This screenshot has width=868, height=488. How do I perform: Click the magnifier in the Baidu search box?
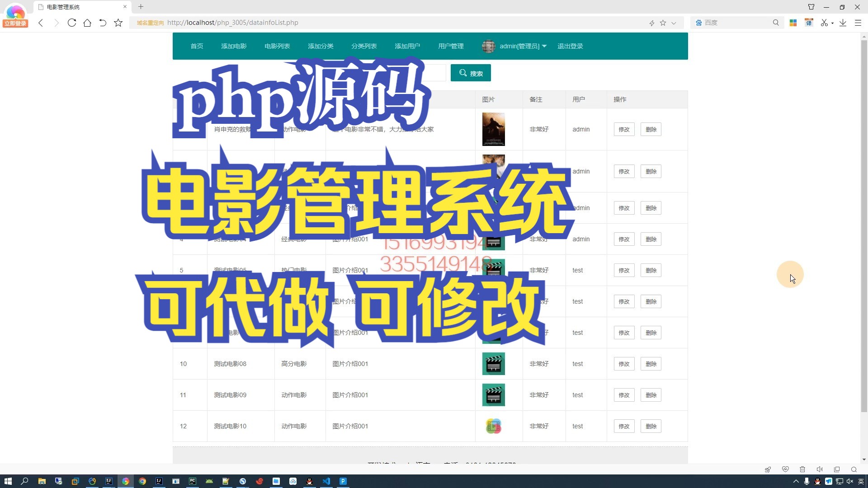pos(776,23)
